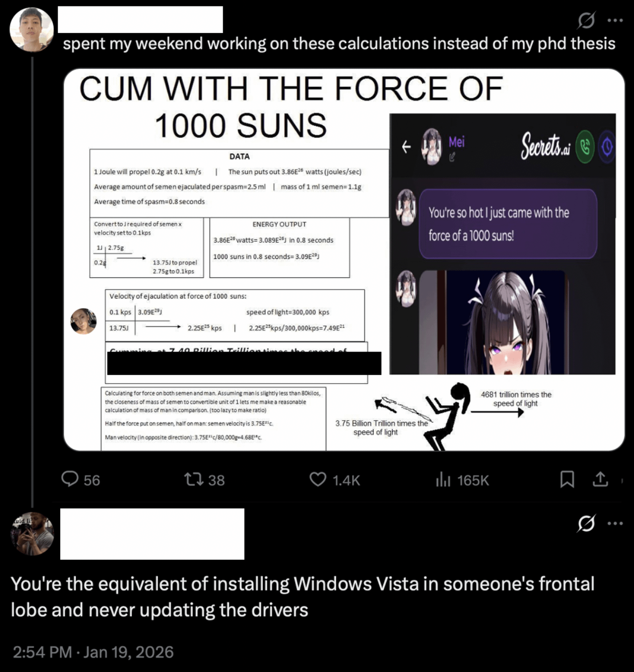The width and height of the screenshot is (634, 672).
Task: Click the timestamp 2:54 PM Jan 19, 2026
Action: coord(93,652)
